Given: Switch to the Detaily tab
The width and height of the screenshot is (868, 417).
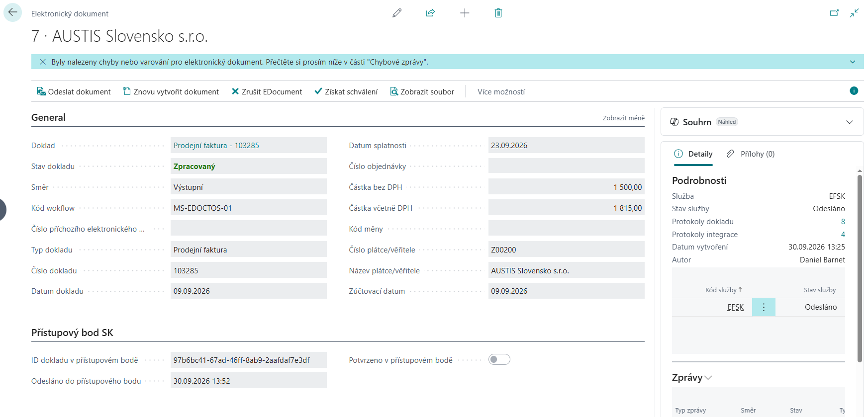Looking at the screenshot, I should (x=693, y=154).
